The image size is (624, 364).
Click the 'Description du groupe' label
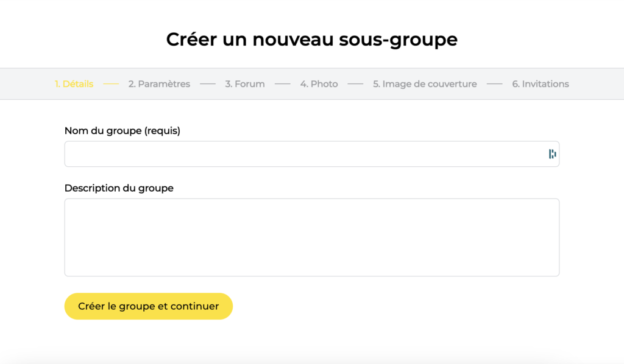119,188
